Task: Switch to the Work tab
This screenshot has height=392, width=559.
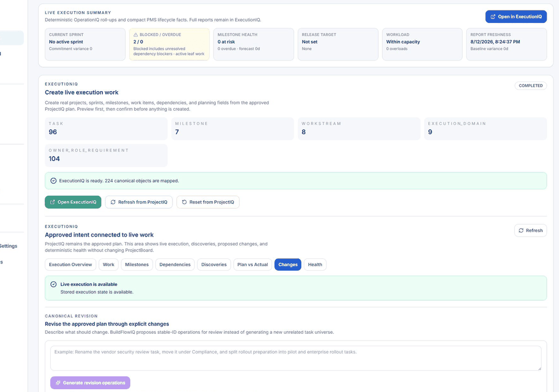Action: click(108, 265)
